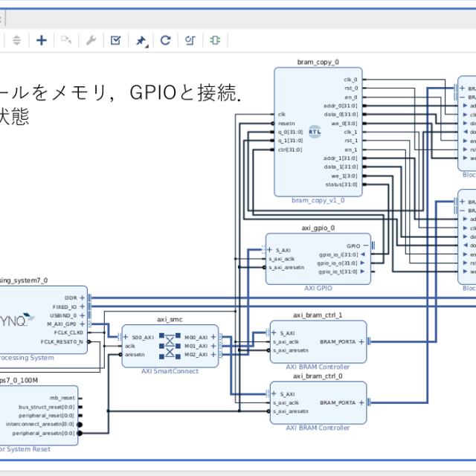
Task: Collapse the GPIO interface on axi_gpio_0
Action: coord(365,245)
